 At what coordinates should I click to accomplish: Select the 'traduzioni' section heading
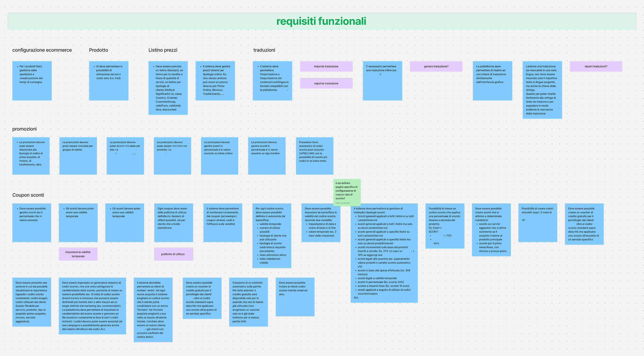[264, 50]
